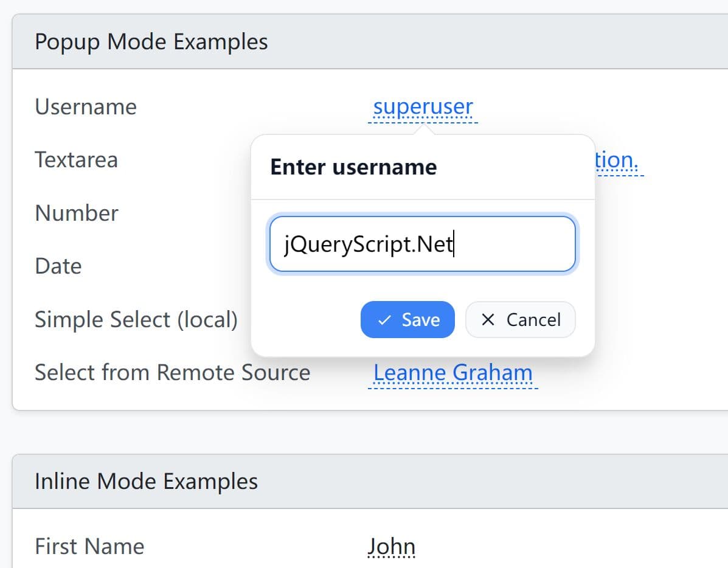Click the Inline Mode Examples section header
The width and height of the screenshot is (728, 568).
tap(146, 481)
